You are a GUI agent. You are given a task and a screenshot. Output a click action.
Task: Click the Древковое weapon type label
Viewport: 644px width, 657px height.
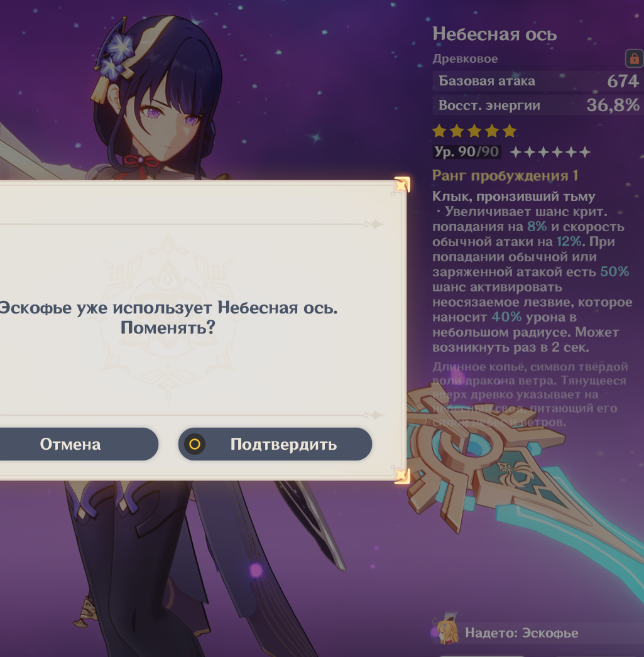(x=465, y=58)
